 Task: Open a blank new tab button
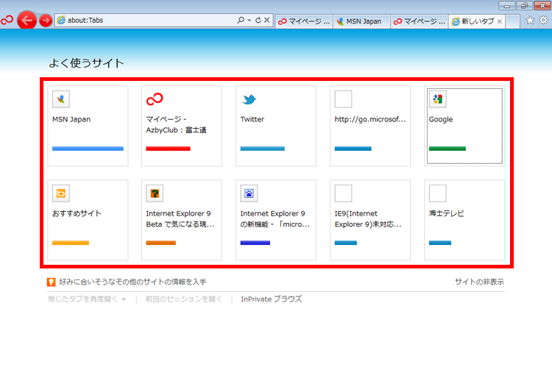pyautogui.click(x=512, y=21)
